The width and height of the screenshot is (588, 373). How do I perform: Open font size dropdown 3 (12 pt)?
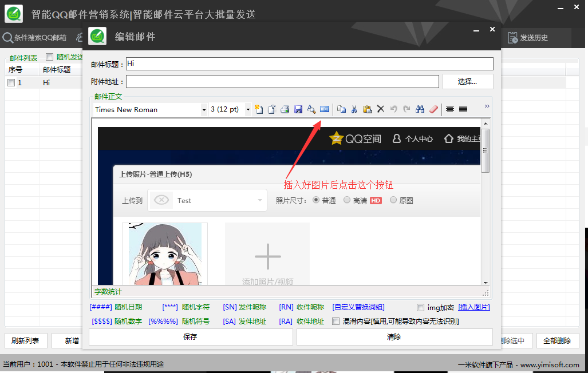(x=248, y=110)
